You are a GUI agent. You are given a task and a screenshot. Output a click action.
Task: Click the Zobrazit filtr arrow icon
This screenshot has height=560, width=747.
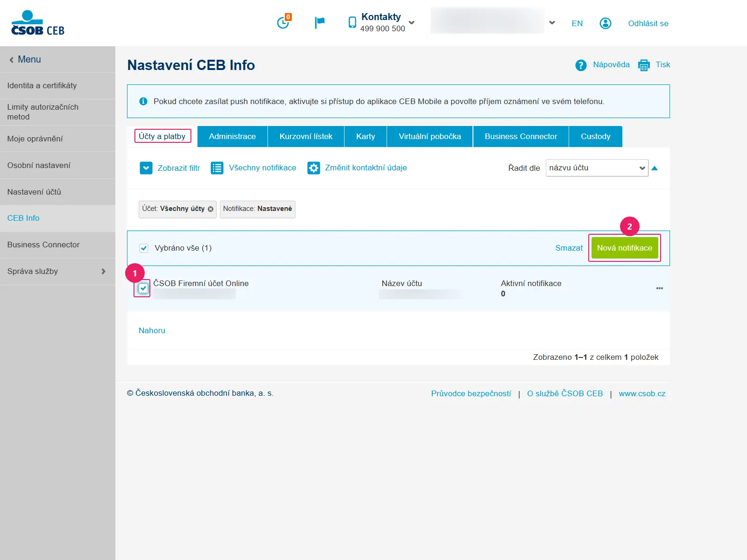tap(146, 168)
